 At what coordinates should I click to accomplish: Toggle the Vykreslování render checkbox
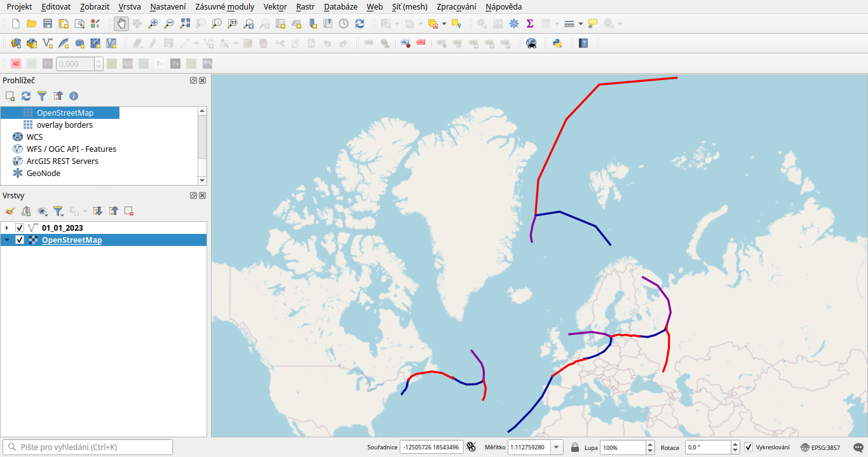pyautogui.click(x=749, y=447)
